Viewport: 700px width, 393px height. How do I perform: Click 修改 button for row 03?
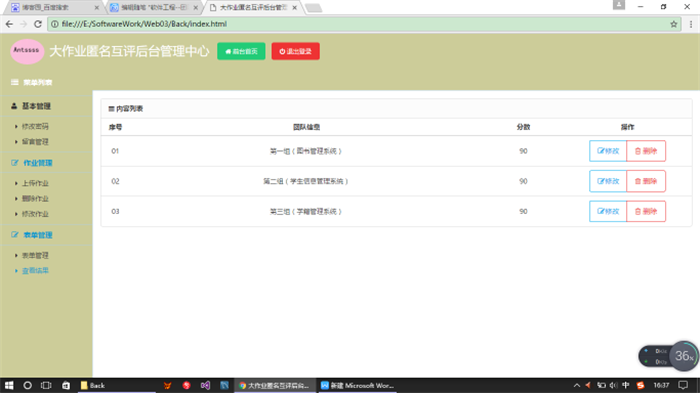coord(608,211)
